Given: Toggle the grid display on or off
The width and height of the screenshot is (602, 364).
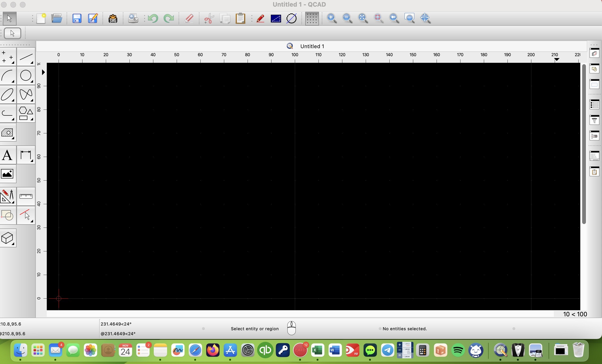Looking at the screenshot, I should click(x=312, y=19).
